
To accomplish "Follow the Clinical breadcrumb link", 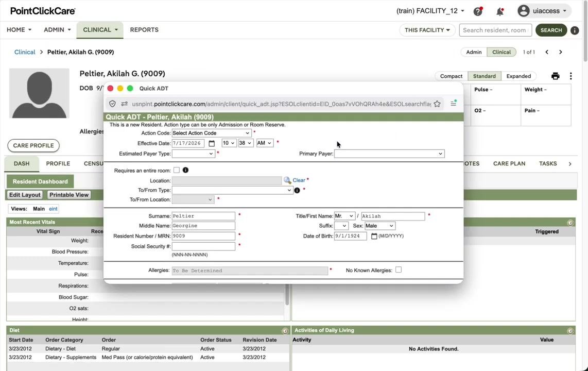I will click(x=25, y=52).
